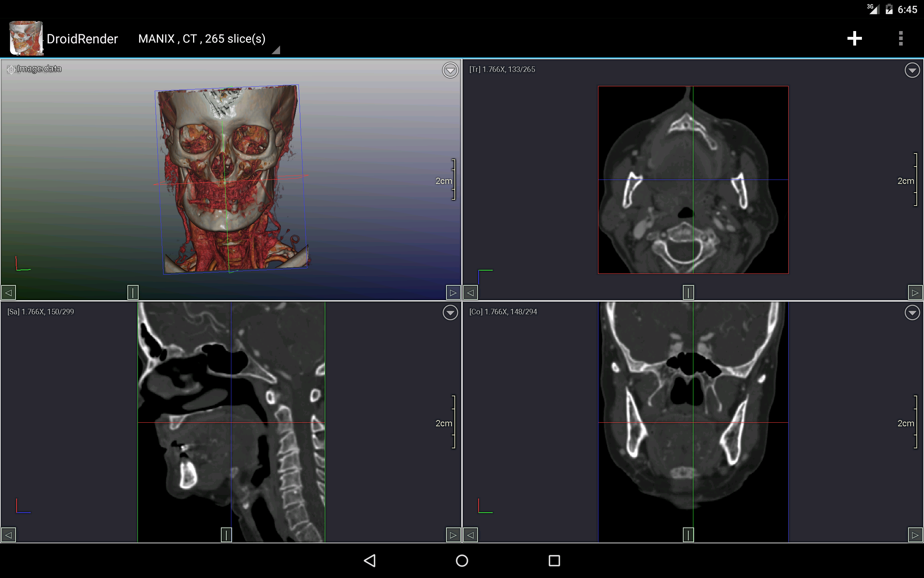Viewport: 924px width, 578px height.
Task: Click the sagittal CT slice image
Action: pos(231,422)
